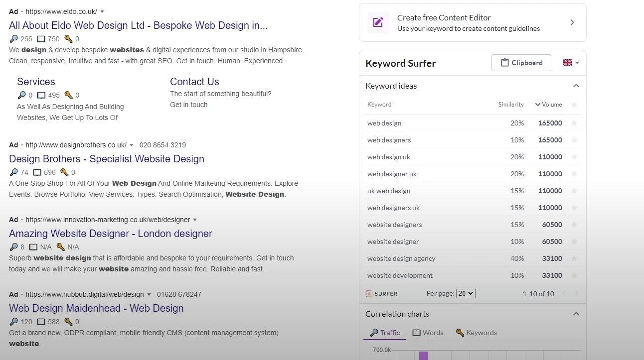The width and height of the screenshot is (644, 360).
Task: Open 'Amazing Website Designer - London designer' result
Action: (111, 234)
